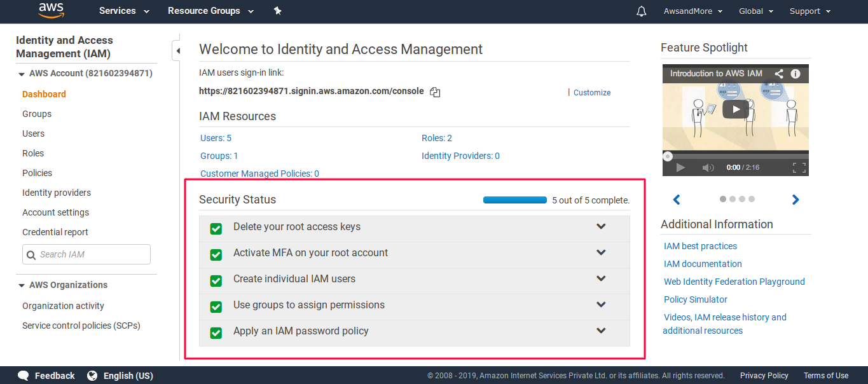Click the video share icon
Screen dimensions: 868x384
[779, 74]
